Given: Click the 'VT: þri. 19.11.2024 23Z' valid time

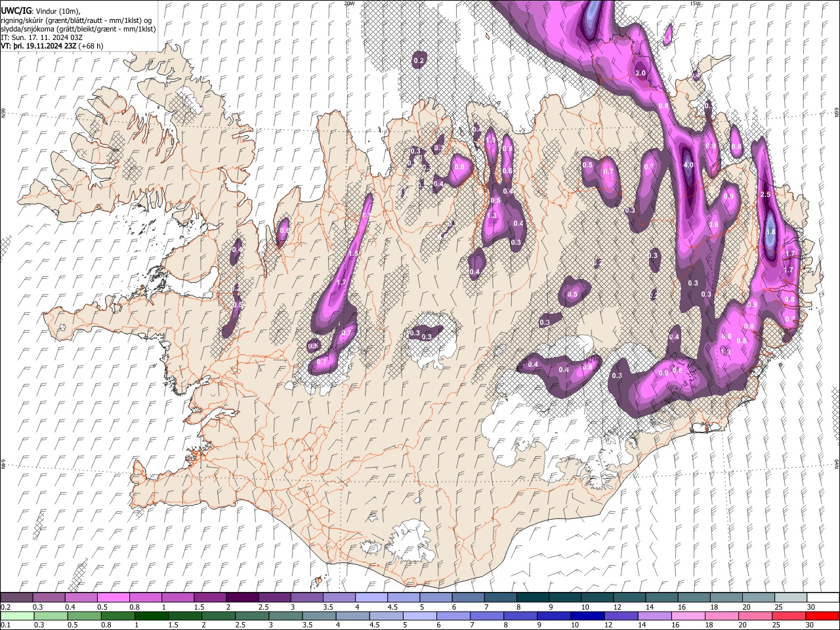Looking at the screenshot, I should tap(39, 46).
